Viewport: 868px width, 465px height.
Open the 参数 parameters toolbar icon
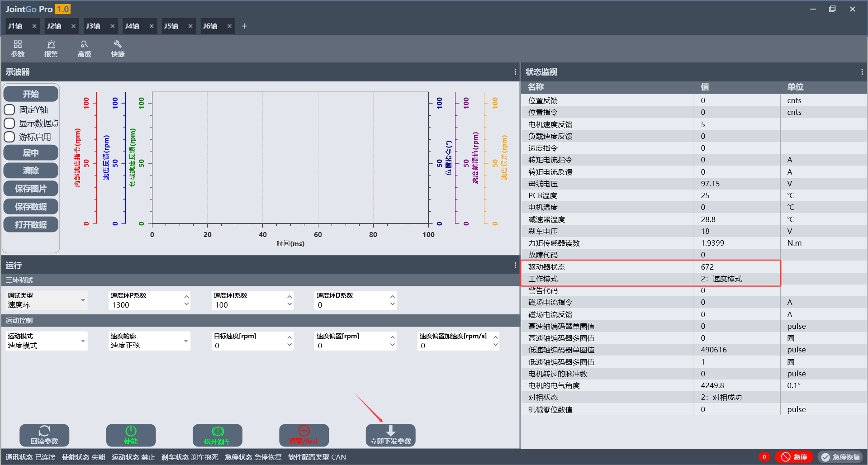[x=18, y=48]
